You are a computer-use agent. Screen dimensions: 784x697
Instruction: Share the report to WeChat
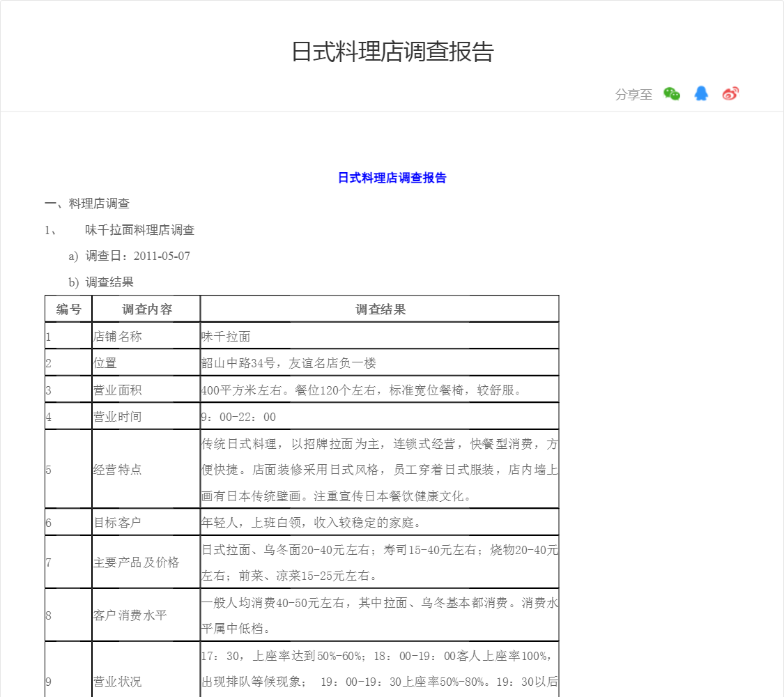[x=672, y=93]
